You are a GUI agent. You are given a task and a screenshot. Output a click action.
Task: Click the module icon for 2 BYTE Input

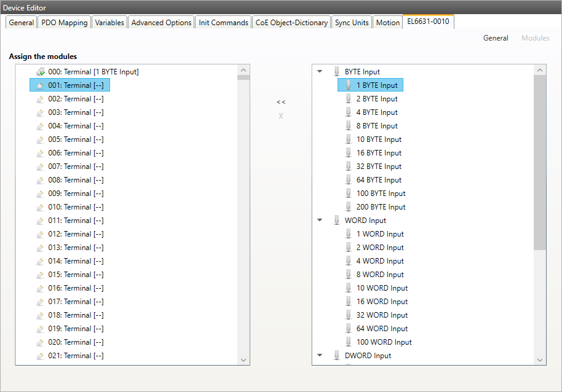[x=349, y=99]
